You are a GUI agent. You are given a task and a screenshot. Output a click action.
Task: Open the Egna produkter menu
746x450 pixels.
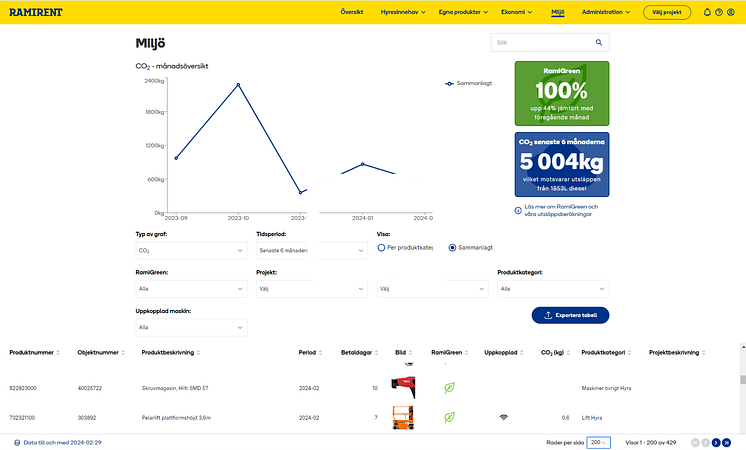click(x=463, y=12)
